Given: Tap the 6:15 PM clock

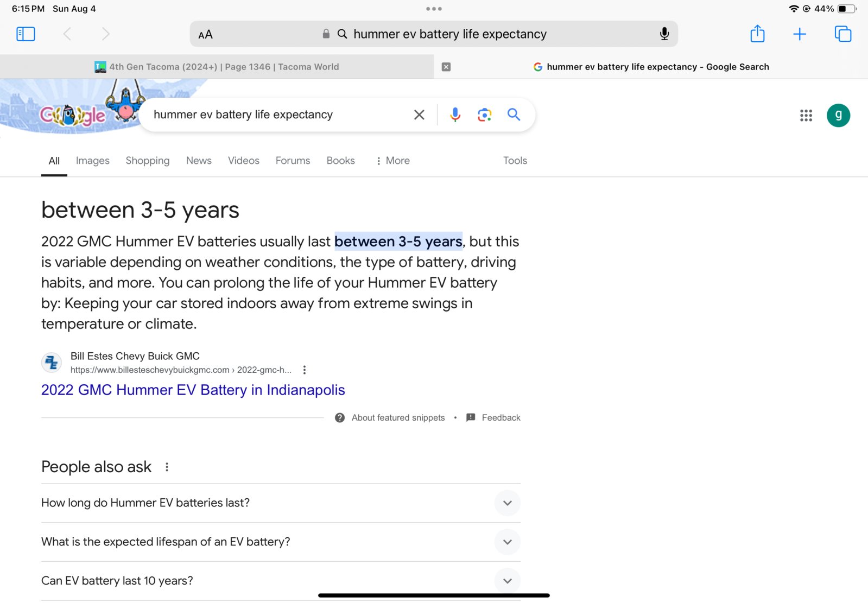Looking at the screenshot, I should pos(28,9).
